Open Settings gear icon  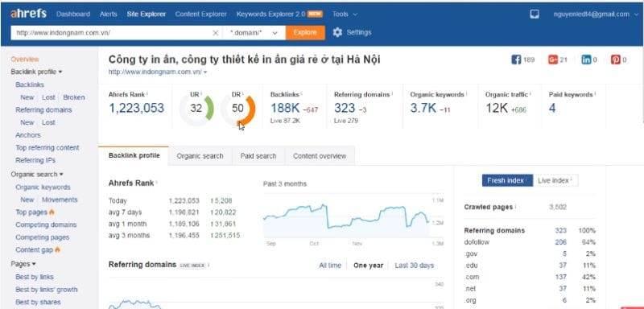(x=337, y=32)
